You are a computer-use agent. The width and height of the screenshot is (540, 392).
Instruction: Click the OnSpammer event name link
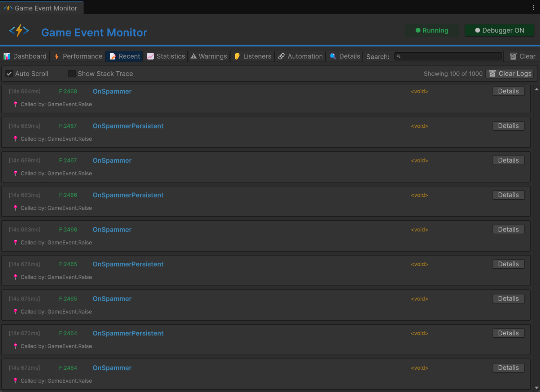point(112,91)
